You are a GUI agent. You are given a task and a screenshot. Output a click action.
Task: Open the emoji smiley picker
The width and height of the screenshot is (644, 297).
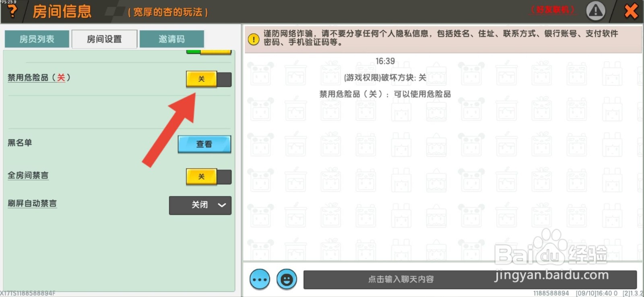click(x=287, y=279)
